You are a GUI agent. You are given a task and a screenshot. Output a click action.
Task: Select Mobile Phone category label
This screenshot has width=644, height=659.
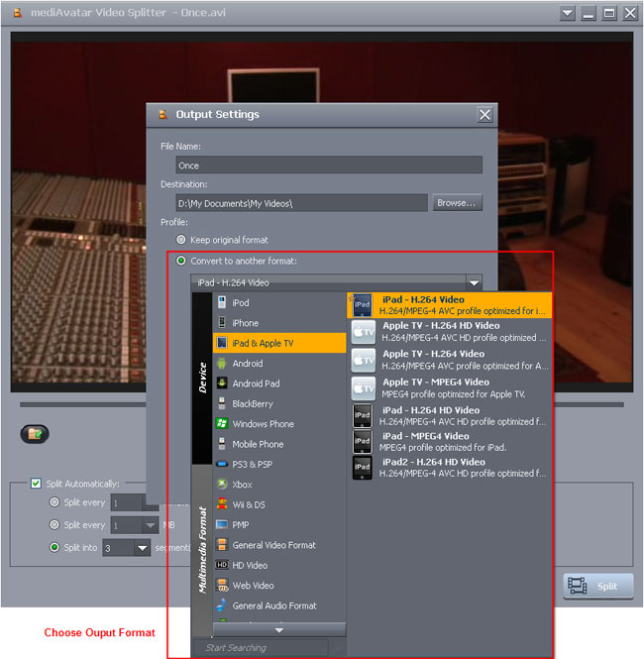point(258,444)
